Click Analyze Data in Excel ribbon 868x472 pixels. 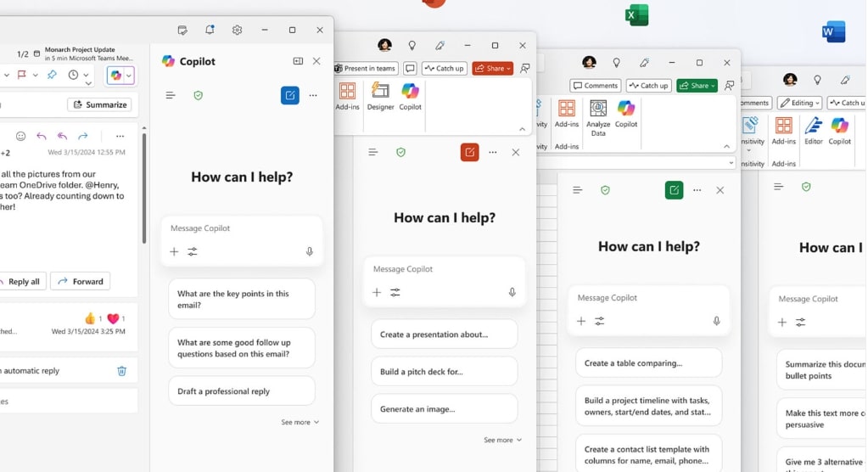[598, 118]
